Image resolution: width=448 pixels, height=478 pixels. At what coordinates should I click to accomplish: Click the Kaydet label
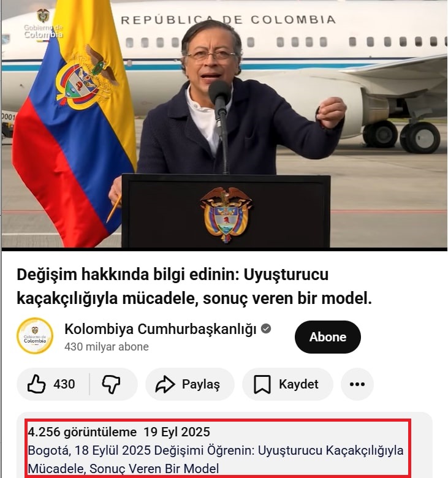coord(298,384)
